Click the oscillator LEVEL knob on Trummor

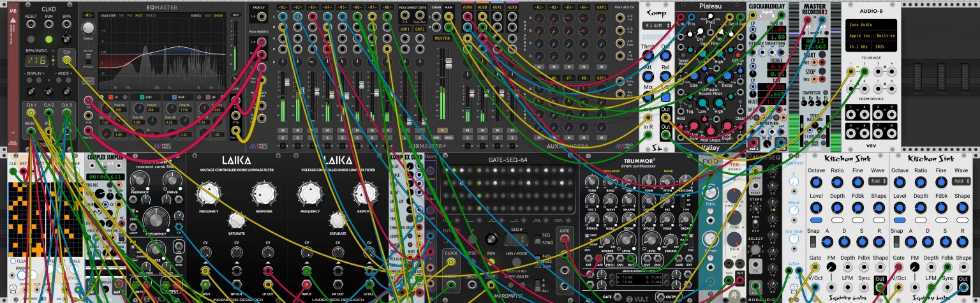pos(626,239)
